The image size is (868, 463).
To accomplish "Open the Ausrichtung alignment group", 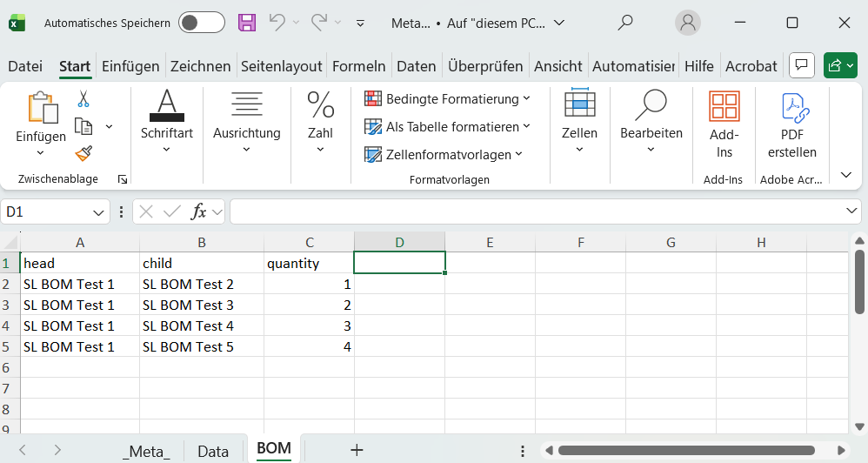I will click(247, 121).
